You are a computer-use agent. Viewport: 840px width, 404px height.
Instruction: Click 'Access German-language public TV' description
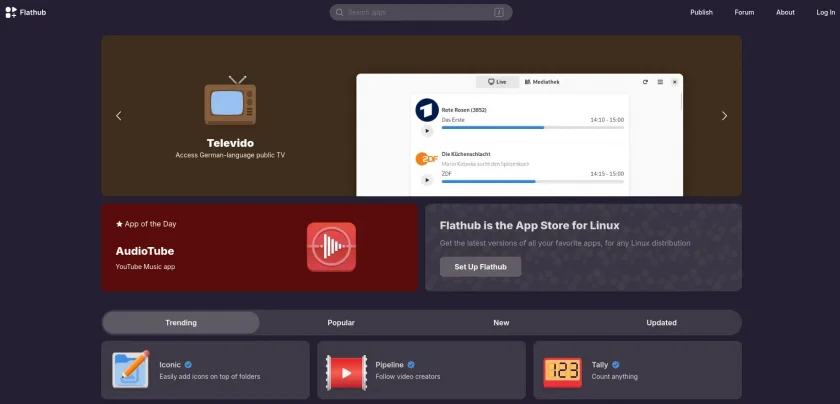(x=230, y=155)
